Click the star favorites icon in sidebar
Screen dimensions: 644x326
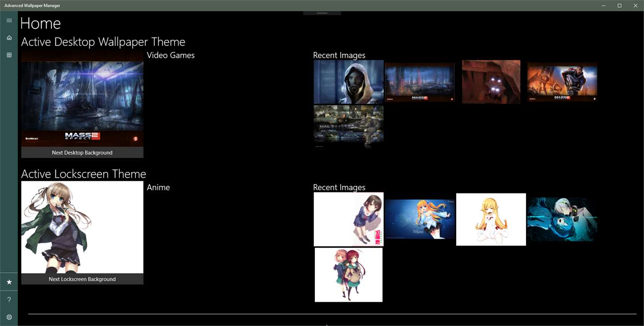click(9, 282)
